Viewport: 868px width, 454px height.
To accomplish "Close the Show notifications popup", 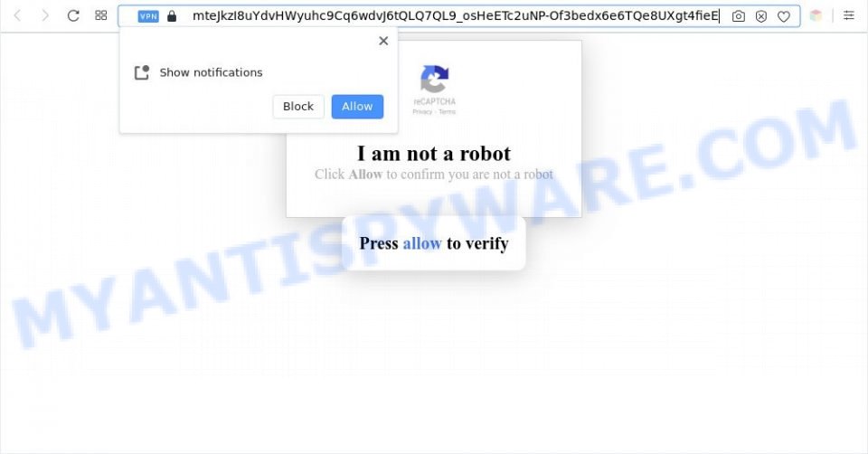I will (x=383, y=41).
